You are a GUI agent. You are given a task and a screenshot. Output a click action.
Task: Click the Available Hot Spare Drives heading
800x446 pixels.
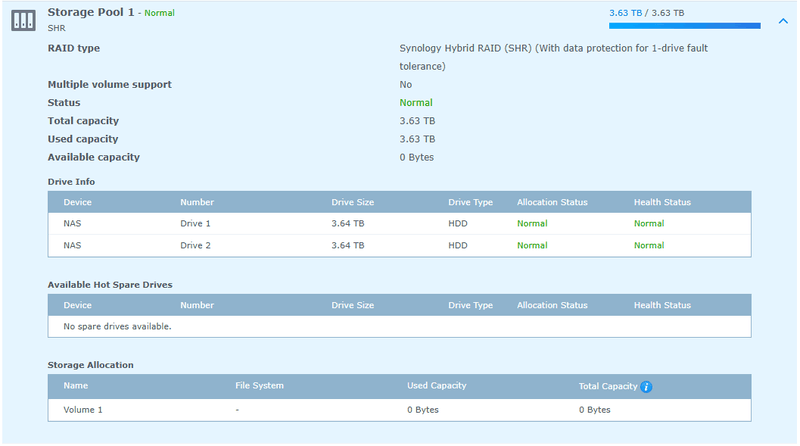(110, 285)
